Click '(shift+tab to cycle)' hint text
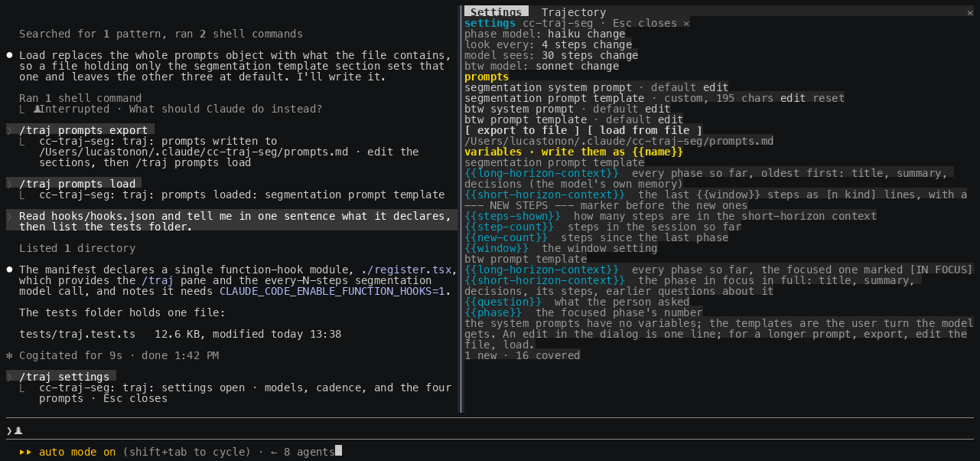 [187, 452]
